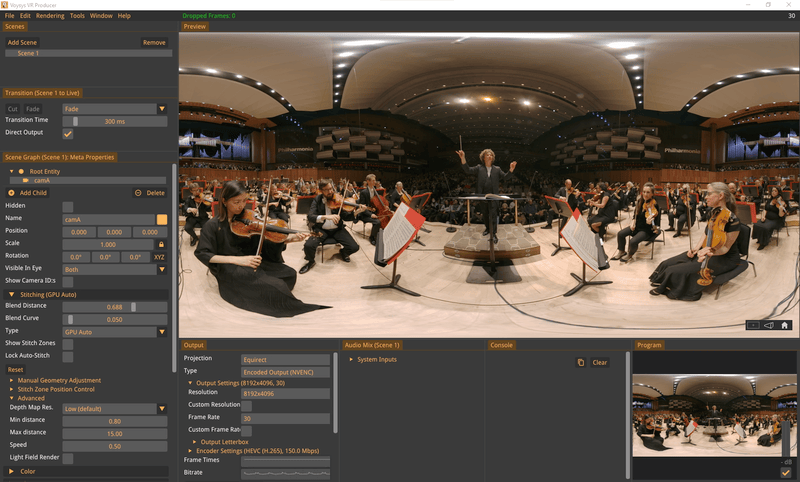Toggle the Scale lock icon
This screenshot has width=800, height=482.
point(161,244)
